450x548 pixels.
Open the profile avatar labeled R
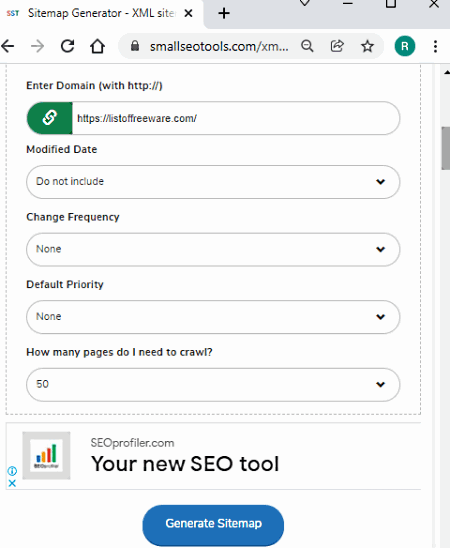pyautogui.click(x=405, y=46)
